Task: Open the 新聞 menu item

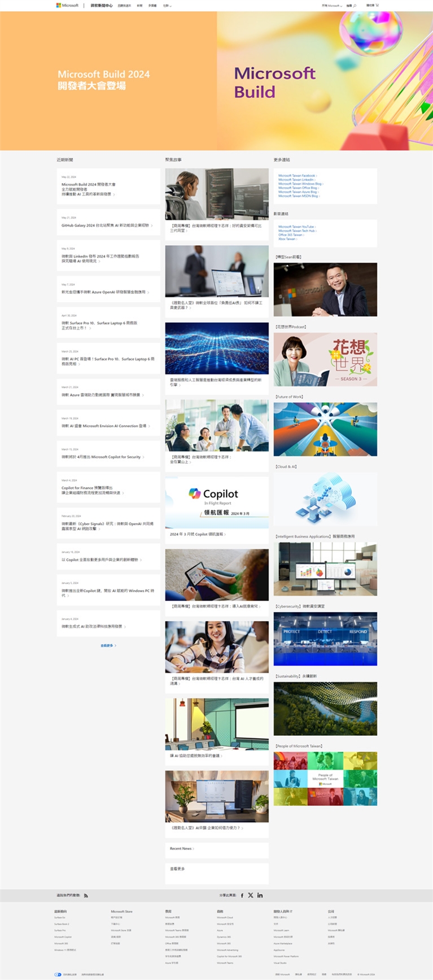Action: coord(139,6)
